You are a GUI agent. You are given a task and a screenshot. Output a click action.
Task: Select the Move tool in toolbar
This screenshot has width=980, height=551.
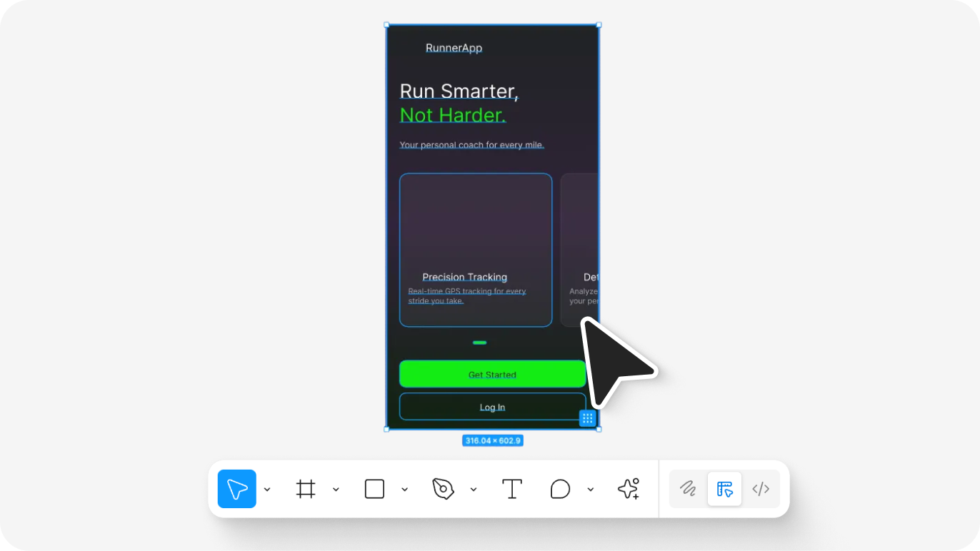point(236,489)
